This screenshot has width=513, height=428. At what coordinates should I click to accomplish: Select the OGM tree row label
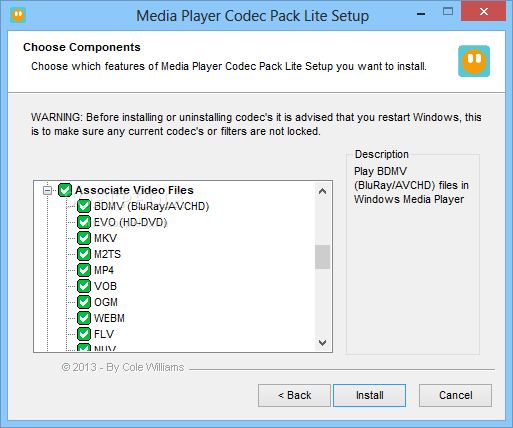(x=106, y=302)
